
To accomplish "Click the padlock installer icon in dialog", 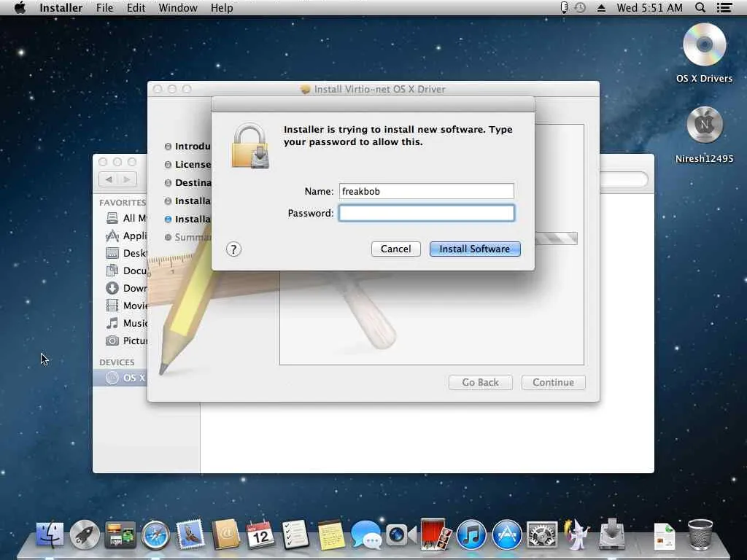I will click(x=250, y=146).
